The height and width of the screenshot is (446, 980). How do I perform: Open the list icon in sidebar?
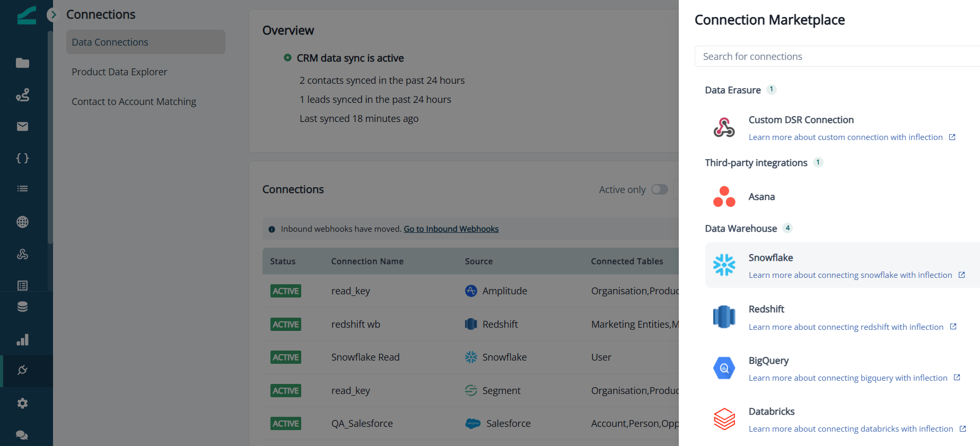point(22,189)
